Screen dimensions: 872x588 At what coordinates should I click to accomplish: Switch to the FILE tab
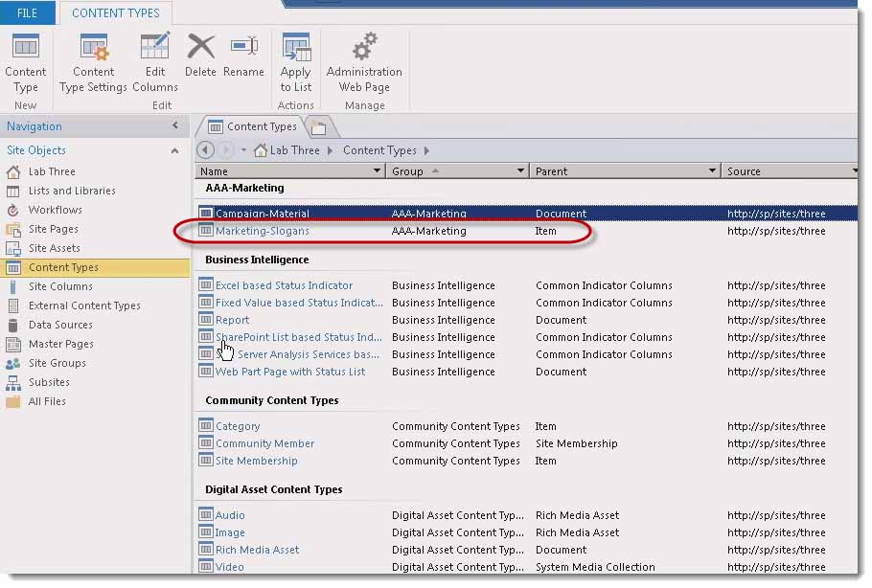coord(28,12)
